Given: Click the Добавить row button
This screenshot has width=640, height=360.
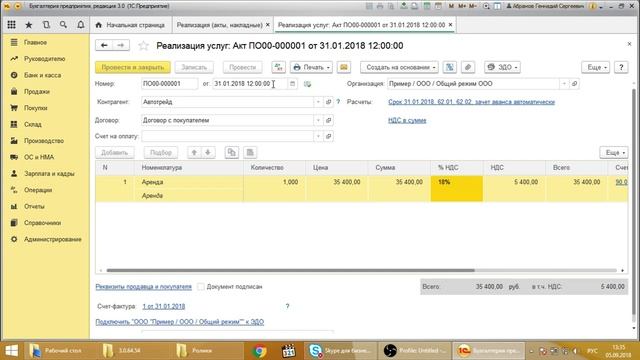Looking at the screenshot, I should (115, 153).
